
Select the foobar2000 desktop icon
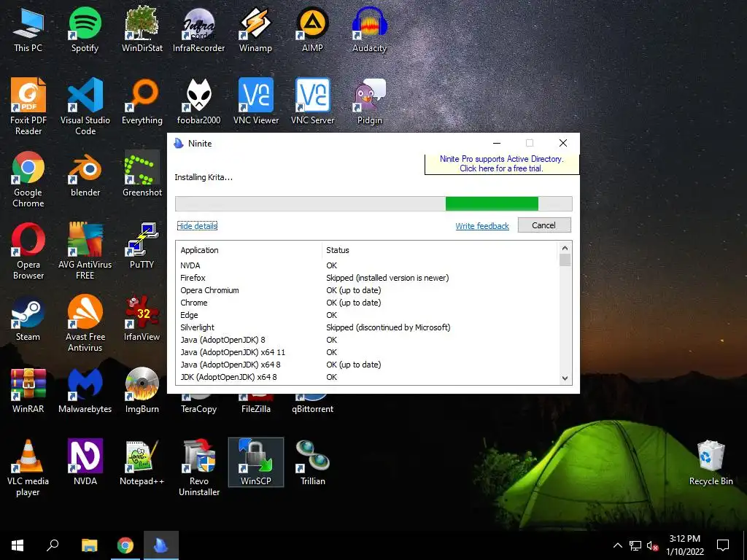[198, 102]
